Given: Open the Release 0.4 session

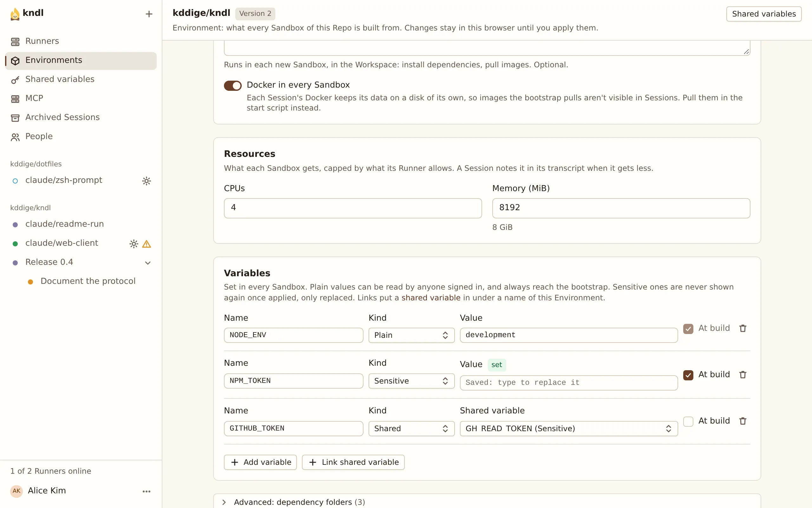Looking at the screenshot, I should (81, 262).
